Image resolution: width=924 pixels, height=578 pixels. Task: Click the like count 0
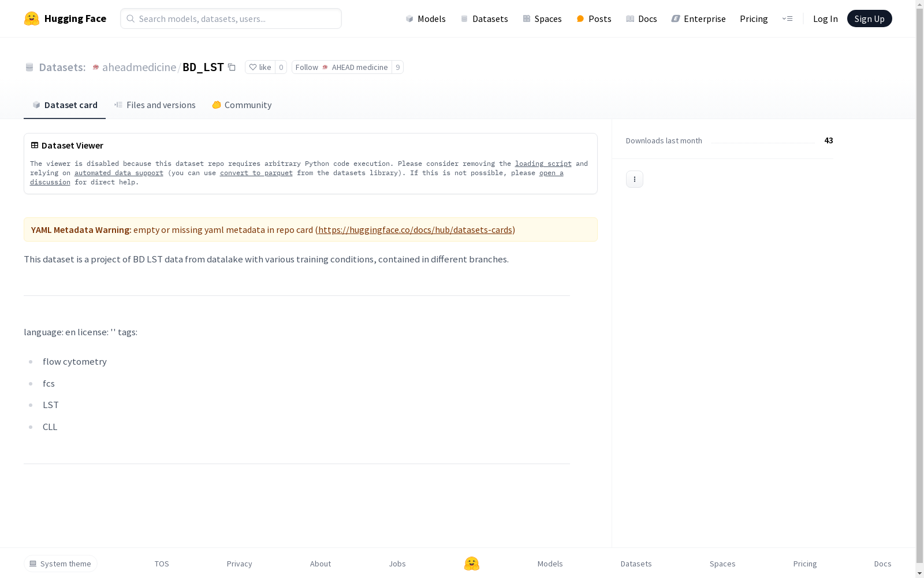click(281, 67)
